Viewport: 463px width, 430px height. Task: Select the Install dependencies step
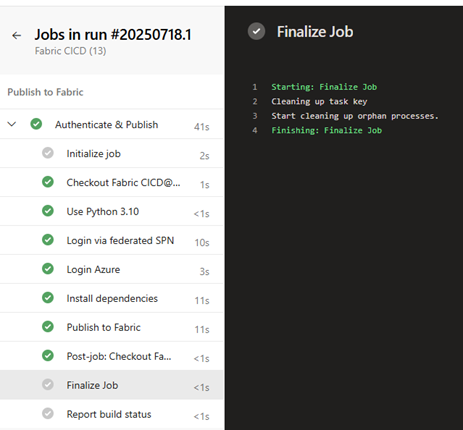(111, 298)
